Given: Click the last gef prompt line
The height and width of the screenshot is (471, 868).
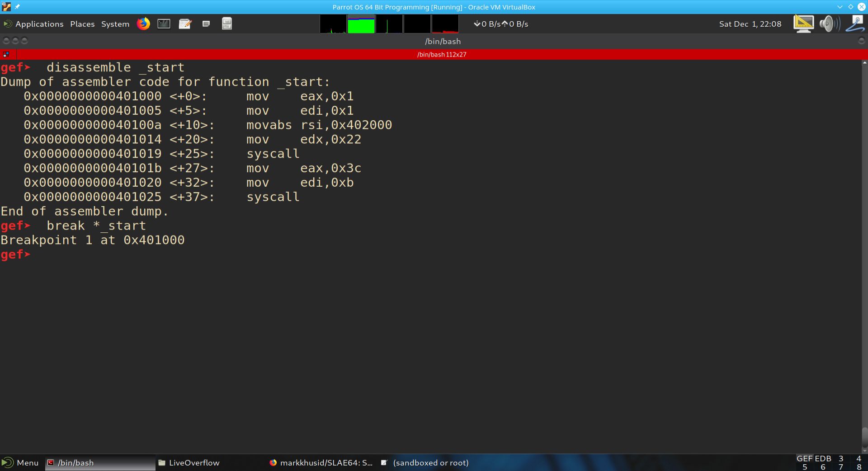Looking at the screenshot, I should point(15,254).
